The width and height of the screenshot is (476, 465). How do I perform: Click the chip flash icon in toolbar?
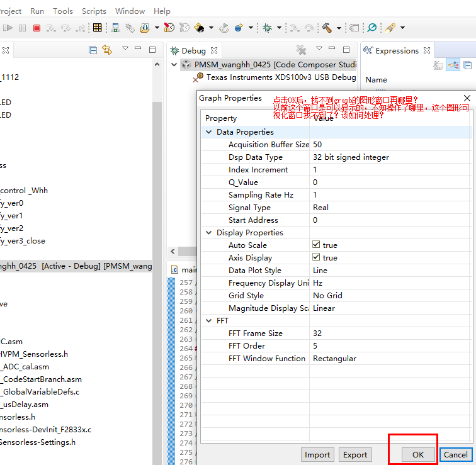coord(199,28)
